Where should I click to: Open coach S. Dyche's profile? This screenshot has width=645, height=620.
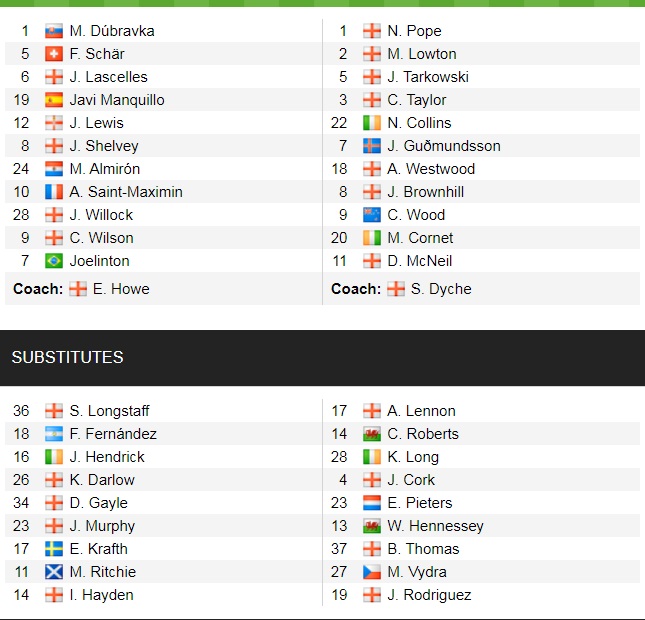point(441,289)
